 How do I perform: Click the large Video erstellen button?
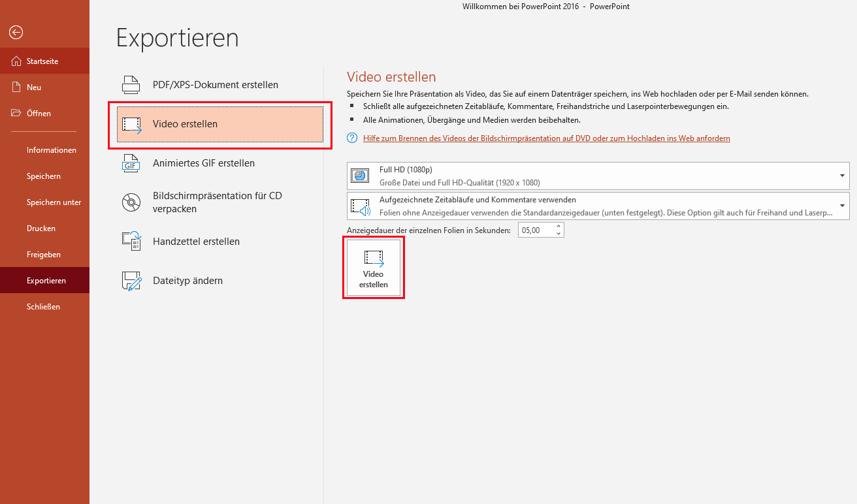[x=374, y=268]
